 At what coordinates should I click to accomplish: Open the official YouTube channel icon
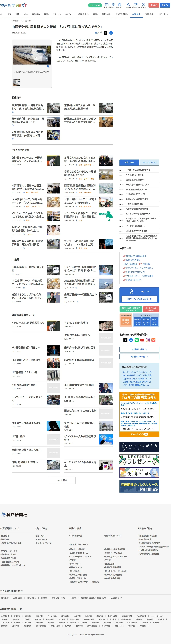pos(142,340)
